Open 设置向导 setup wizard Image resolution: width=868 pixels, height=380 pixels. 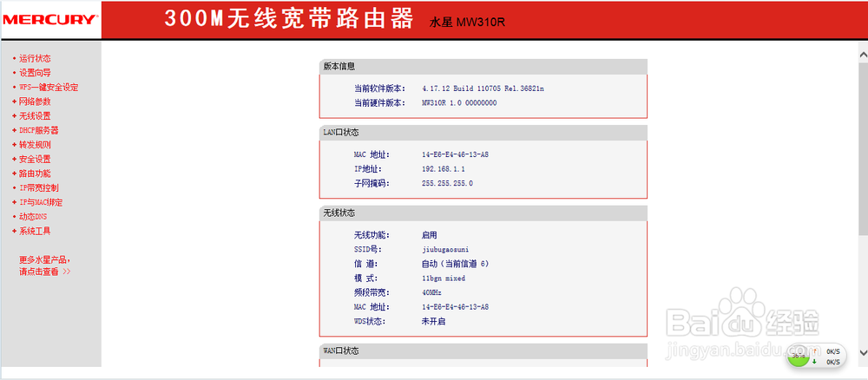[35, 73]
